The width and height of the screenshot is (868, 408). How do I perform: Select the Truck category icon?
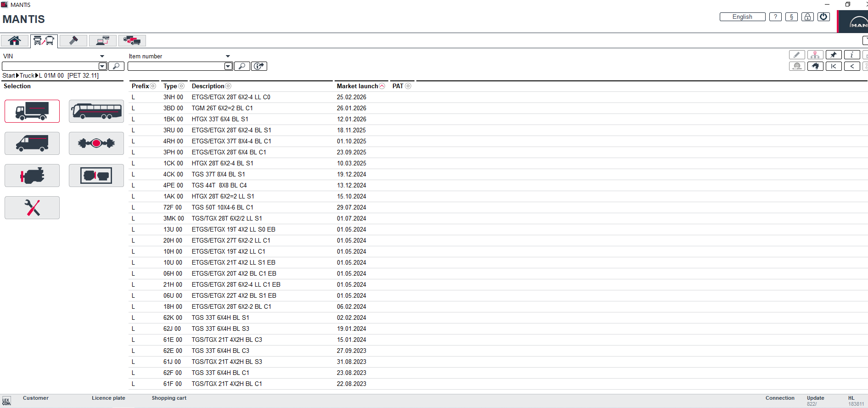pos(32,111)
